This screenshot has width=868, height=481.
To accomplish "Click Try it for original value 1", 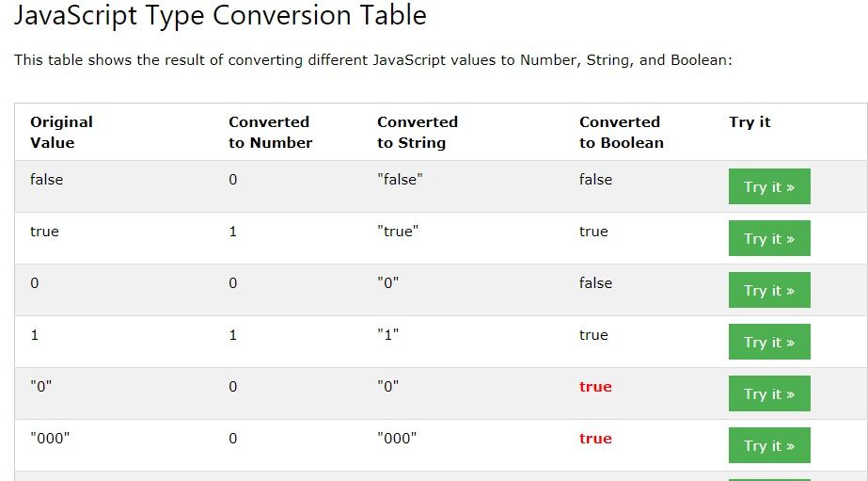I will (x=768, y=342).
